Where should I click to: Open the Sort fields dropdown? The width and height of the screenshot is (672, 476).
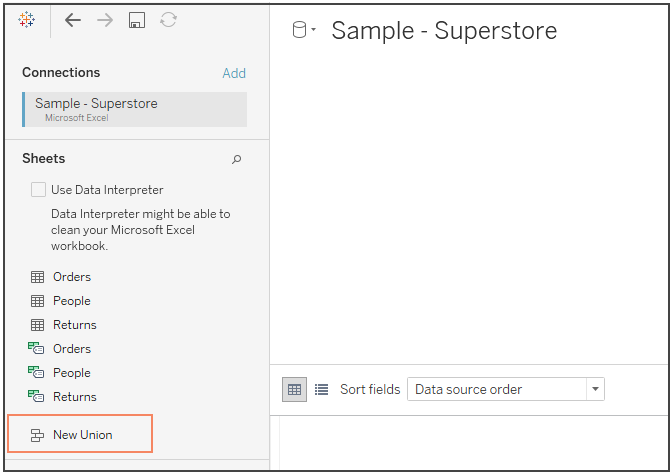(x=506, y=389)
